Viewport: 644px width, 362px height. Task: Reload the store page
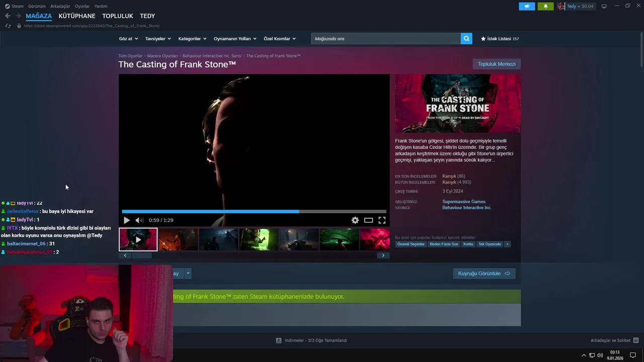[x=8, y=26]
